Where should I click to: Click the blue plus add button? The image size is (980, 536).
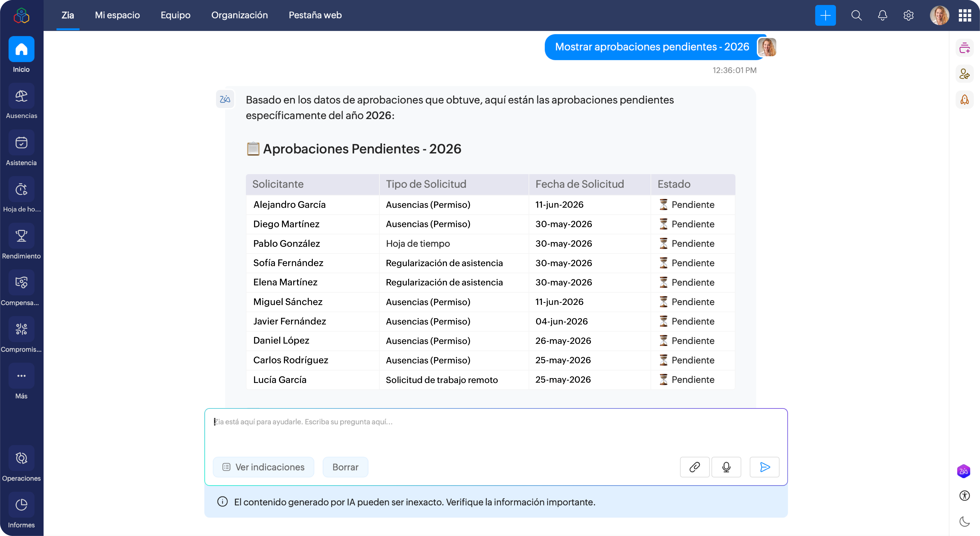[825, 15]
